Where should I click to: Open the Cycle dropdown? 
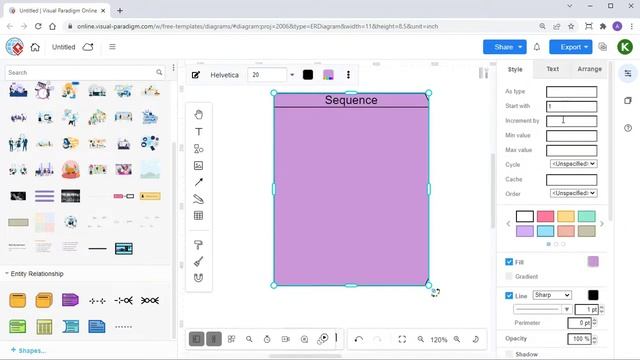pyautogui.click(x=573, y=164)
